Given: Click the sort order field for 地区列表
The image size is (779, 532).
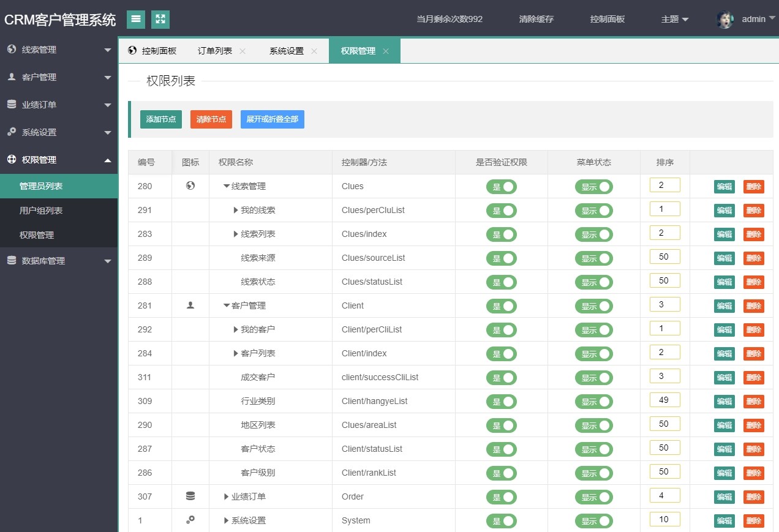Looking at the screenshot, I should 664,424.
